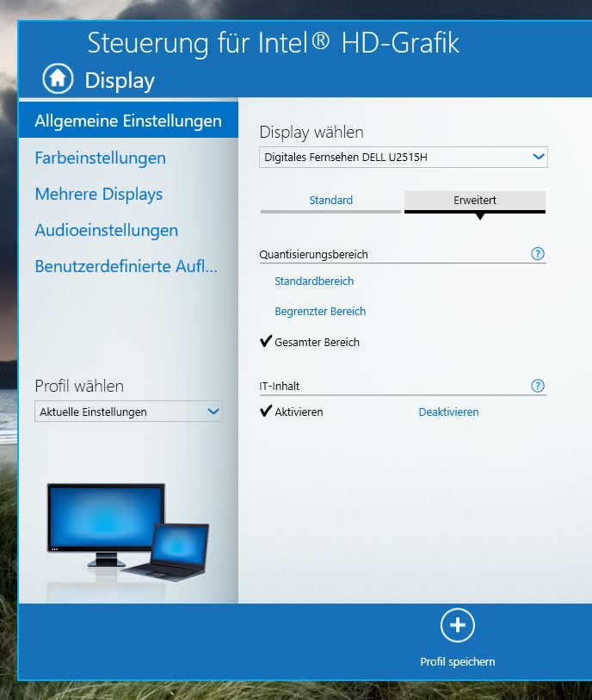Select Standardbereich quantization option
592x700 pixels.
pos(314,282)
